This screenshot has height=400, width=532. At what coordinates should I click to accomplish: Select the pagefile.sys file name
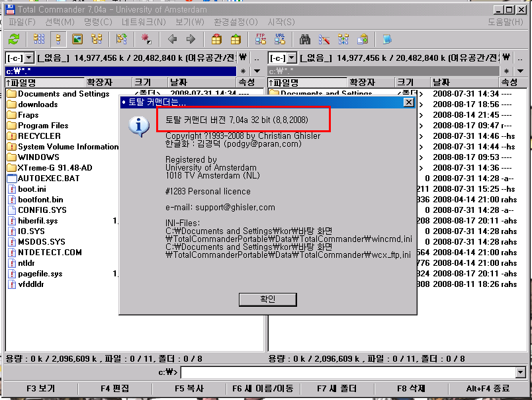pyautogui.click(x=40, y=274)
